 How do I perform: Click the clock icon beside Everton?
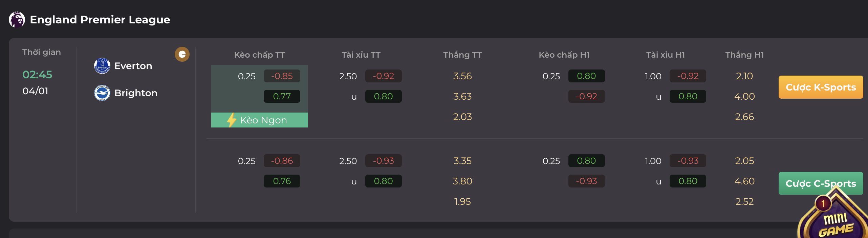pos(182,54)
